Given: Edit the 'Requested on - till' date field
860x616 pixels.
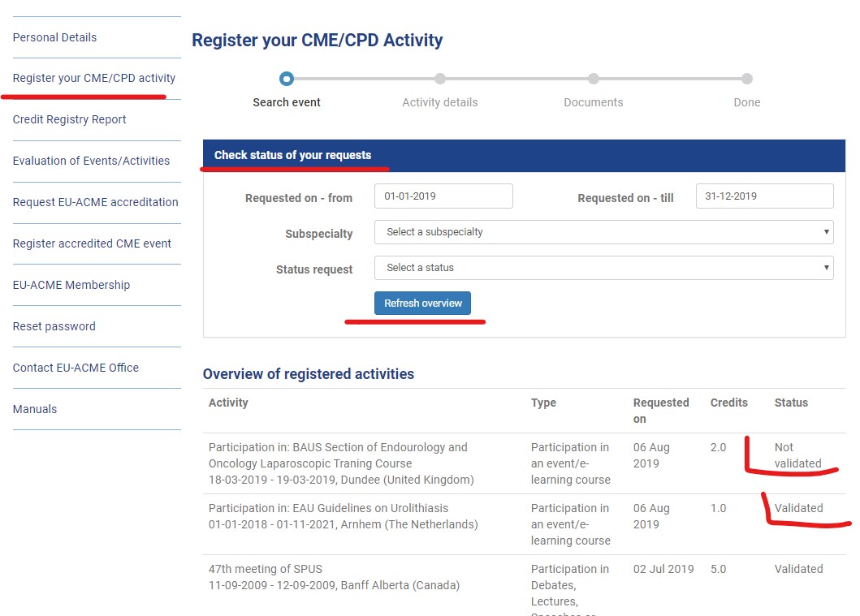Looking at the screenshot, I should (x=763, y=196).
